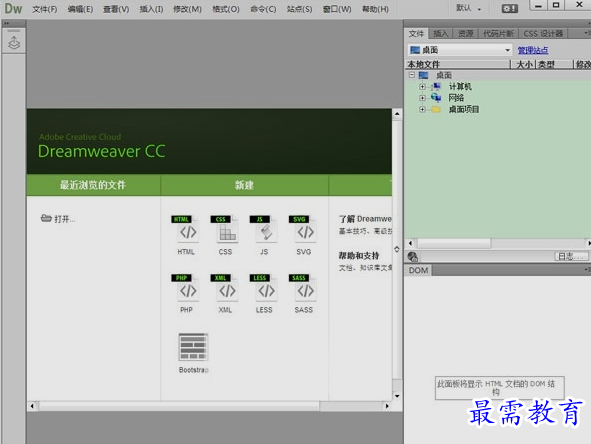This screenshot has width=591, height=444.
Task: Open the 插入(I) menu
Action: tap(151, 9)
